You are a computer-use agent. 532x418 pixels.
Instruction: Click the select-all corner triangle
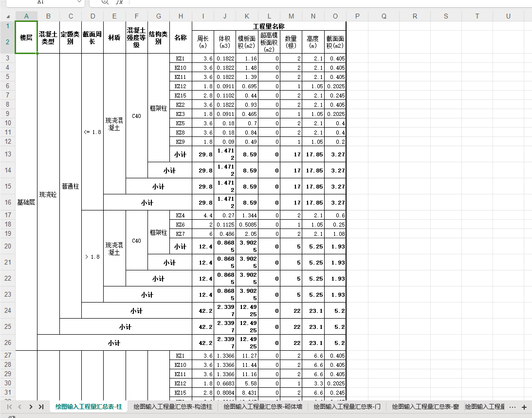[8, 16]
